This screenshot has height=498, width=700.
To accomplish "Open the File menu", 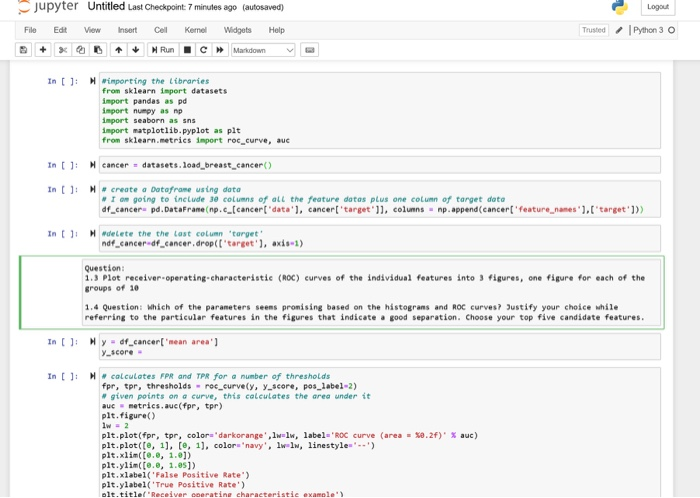I will coord(30,30).
